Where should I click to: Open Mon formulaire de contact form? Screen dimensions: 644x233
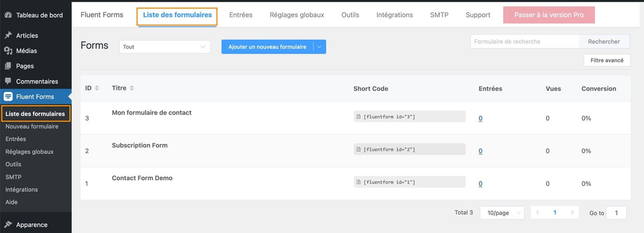pyautogui.click(x=152, y=112)
